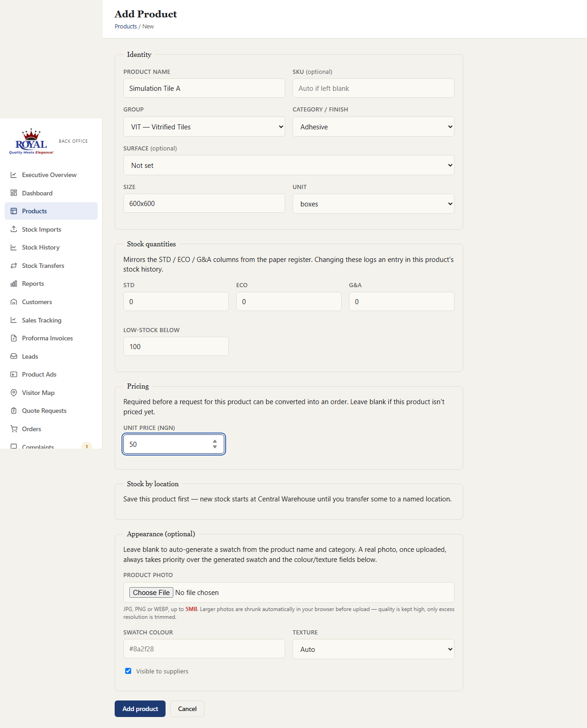Click the Size input field
Viewport: 587px width, 728px height.
tap(204, 203)
